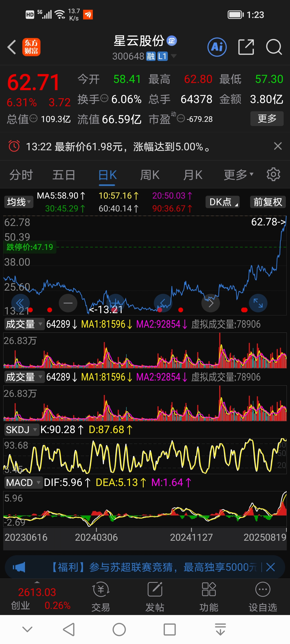Expand the 更多 period dropdown

tap(238, 175)
